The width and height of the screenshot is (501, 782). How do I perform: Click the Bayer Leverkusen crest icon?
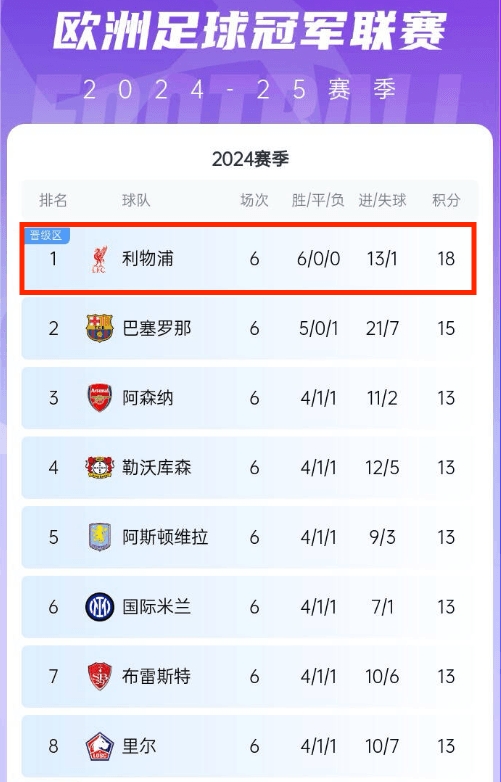click(99, 467)
